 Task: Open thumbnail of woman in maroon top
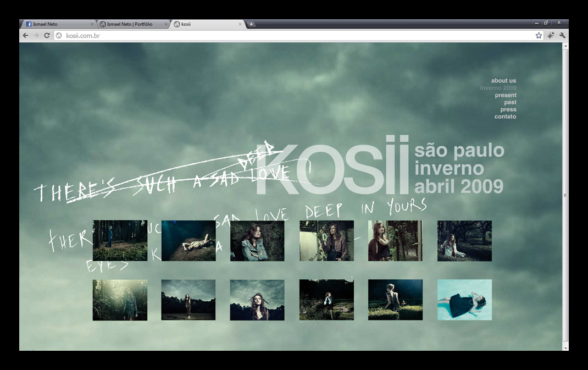click(x=395, y=241)
